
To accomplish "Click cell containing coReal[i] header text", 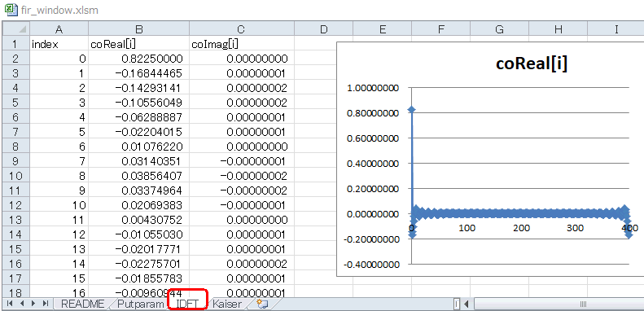I will (139, 44).
